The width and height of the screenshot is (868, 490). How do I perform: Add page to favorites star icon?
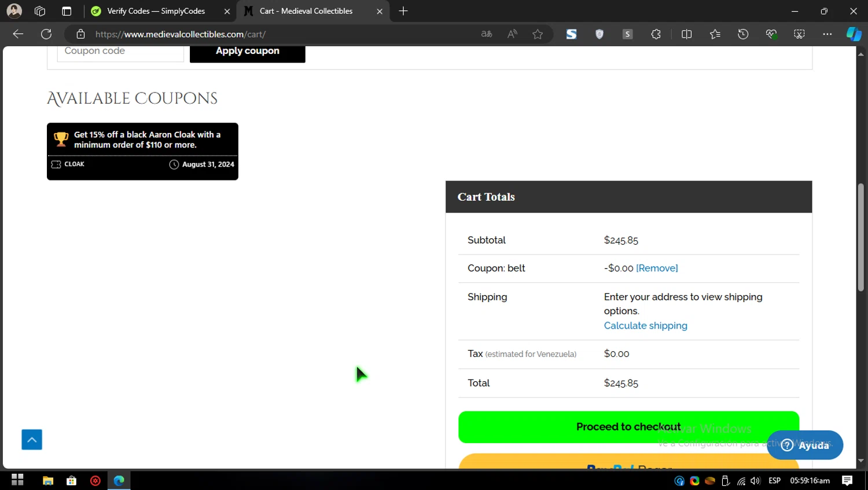(538, 34)
